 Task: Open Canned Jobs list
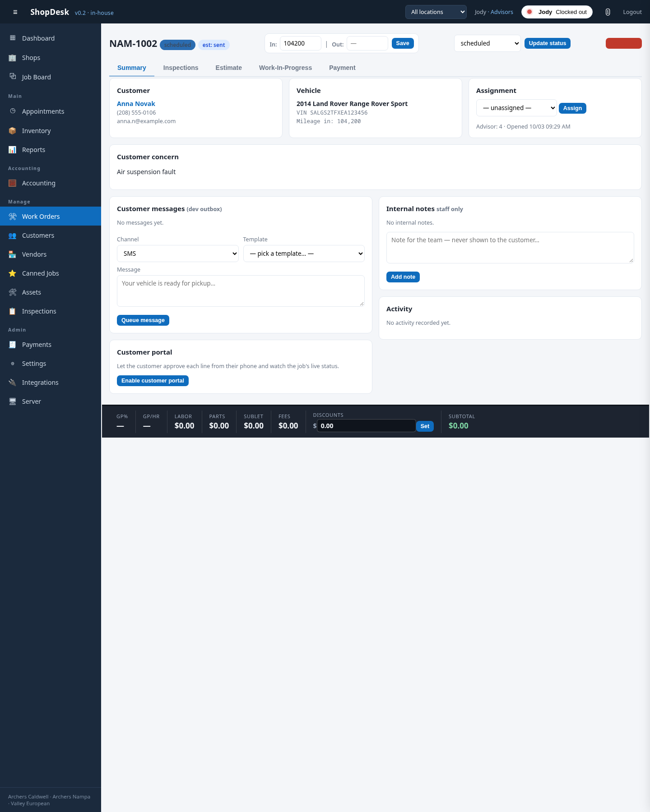pyautogui.click(x=51, y=273)
